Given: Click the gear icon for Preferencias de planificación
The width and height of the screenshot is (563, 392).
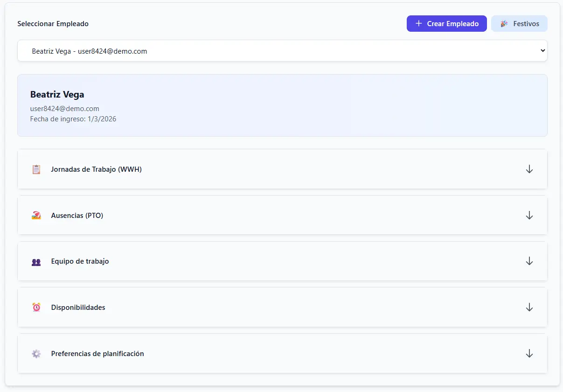Looking at the screenshot, I should click(36, 354).
